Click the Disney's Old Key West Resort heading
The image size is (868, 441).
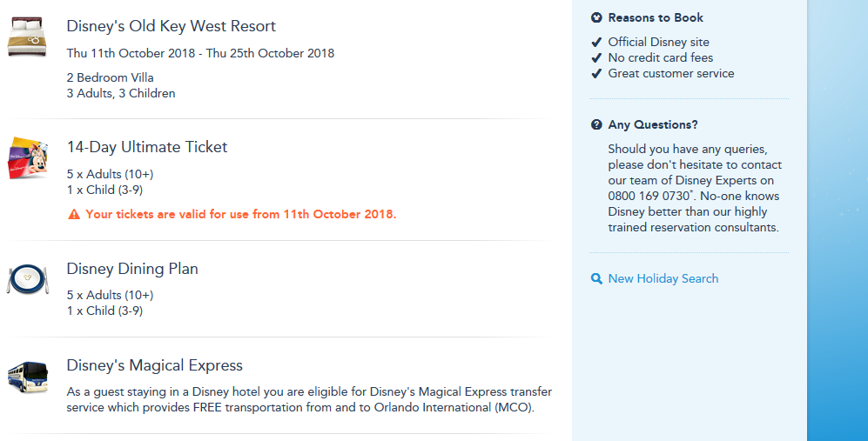click(x=172, y=26)
